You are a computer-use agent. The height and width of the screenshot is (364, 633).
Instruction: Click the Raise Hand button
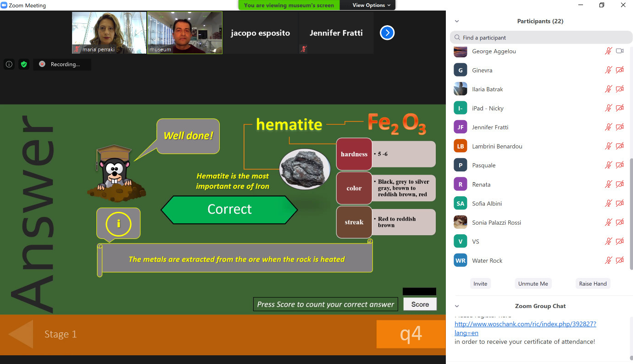coord(593,284)
